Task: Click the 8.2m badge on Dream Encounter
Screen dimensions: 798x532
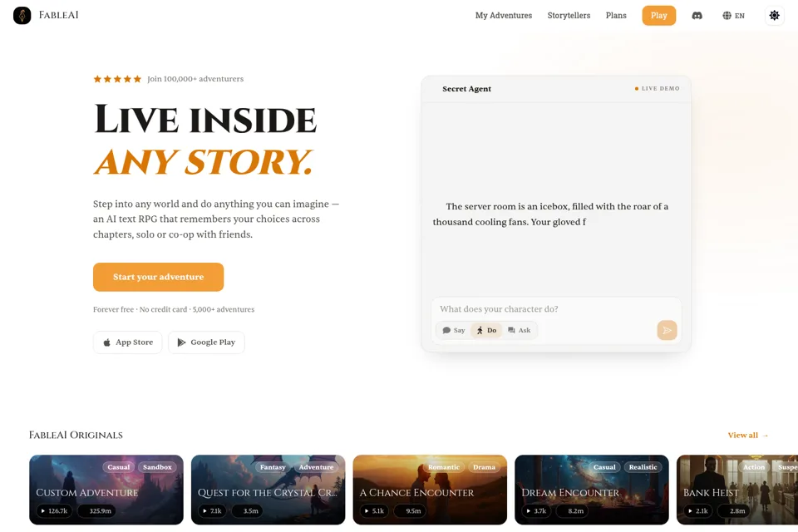Action: click(572, 510)
